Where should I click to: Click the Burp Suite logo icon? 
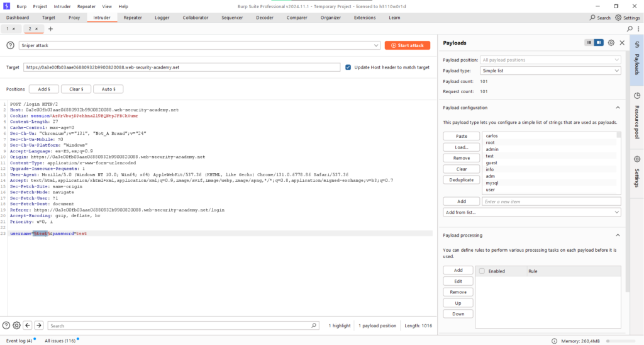pos(6,6)
